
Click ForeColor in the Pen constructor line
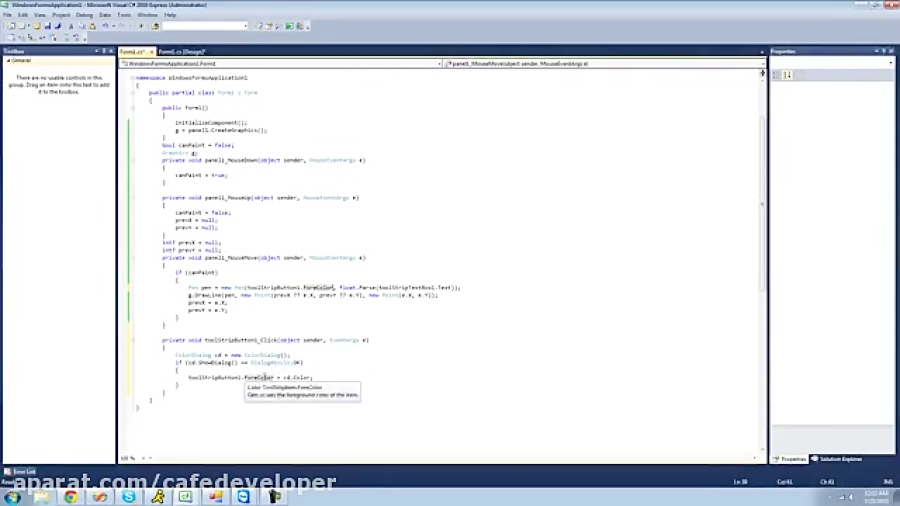coord(318,287)
